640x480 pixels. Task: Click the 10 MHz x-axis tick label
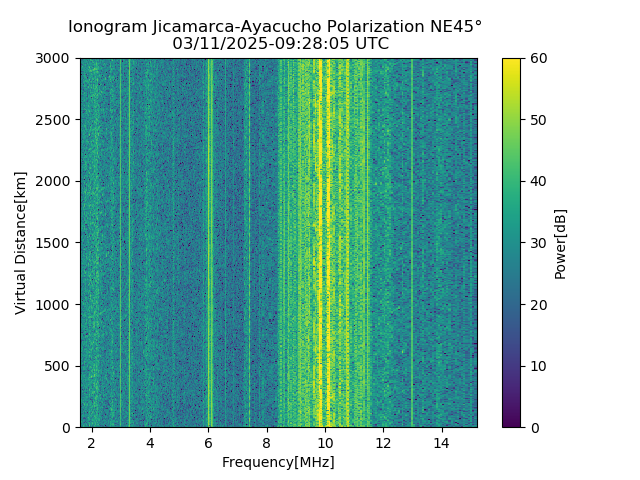pyautogui.click(x=325, y=443)
